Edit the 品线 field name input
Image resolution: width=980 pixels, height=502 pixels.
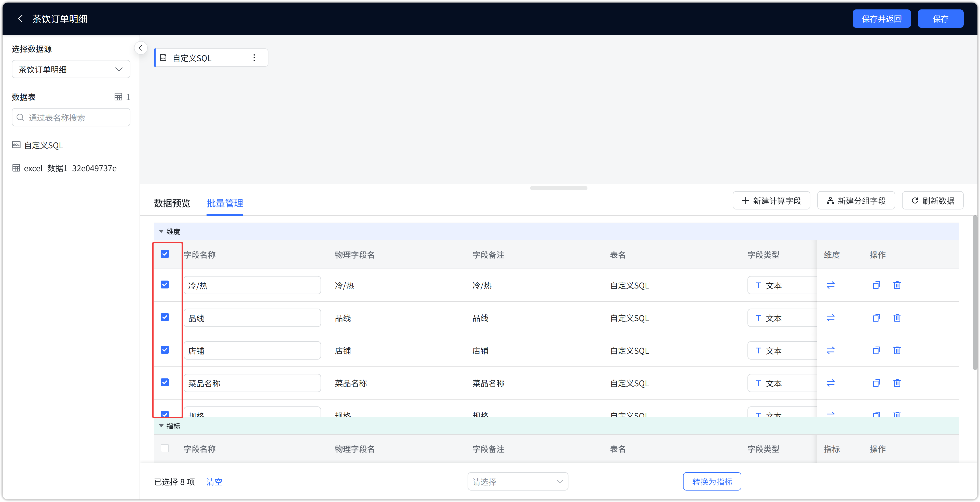pos(252,318)
